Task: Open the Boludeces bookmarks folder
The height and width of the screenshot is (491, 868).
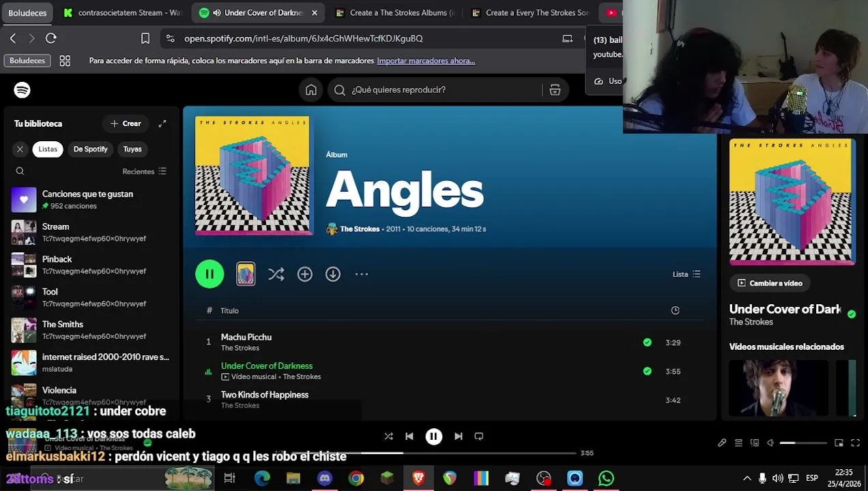Action: (x=27, y=61)
